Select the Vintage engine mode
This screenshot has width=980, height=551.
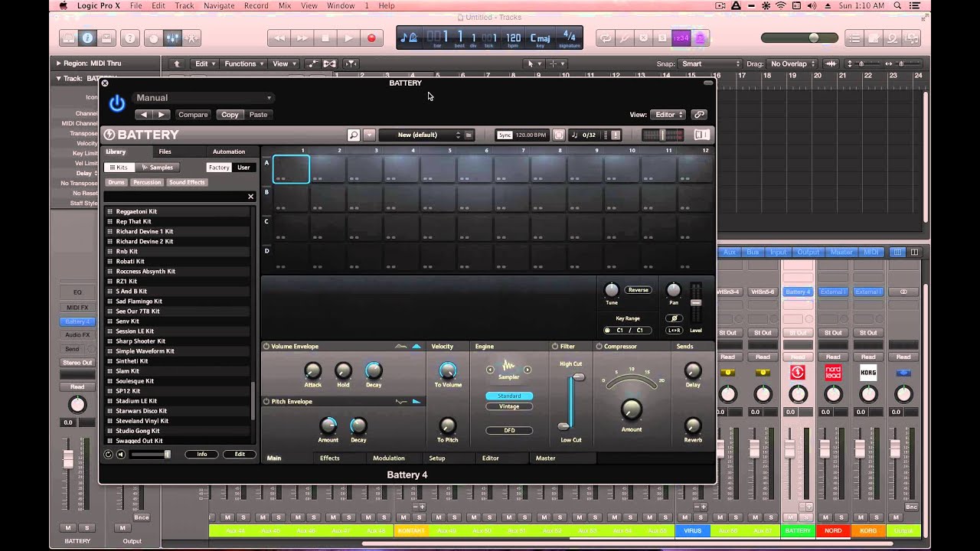[509, 406]
